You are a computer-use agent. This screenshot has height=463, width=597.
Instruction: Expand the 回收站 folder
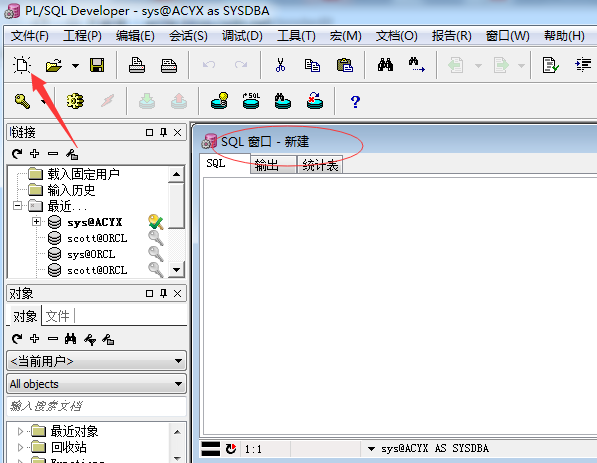[x=20, y=447]
